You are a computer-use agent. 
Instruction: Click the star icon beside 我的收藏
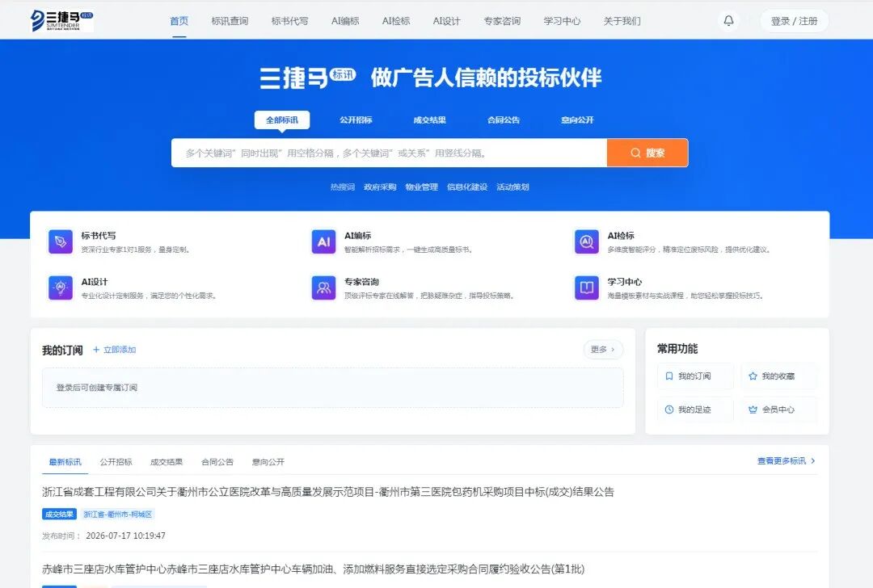click(x=753, y=376)
